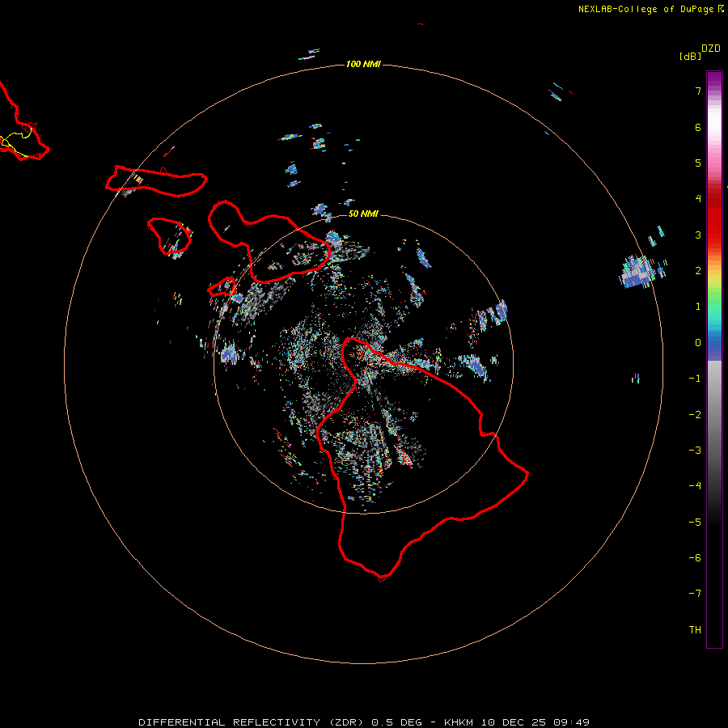Viewport: 728px width, 728px height.
Task: Click the -2 value on the ZDR scale
Action: tap(695, 415)
